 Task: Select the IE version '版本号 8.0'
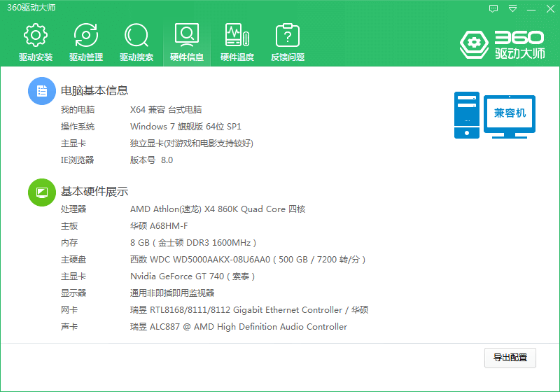pos(151,160)
